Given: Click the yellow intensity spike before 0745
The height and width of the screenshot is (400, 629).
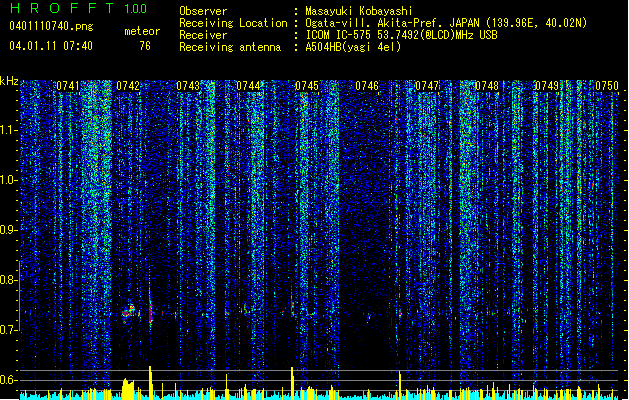Looking at the screenshot, I should click(292, 383).
